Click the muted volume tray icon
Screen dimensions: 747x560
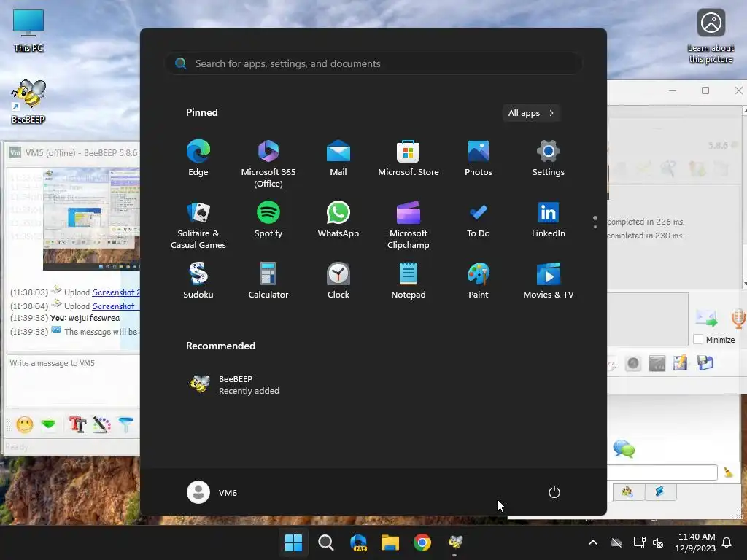(x=658, y=542)
